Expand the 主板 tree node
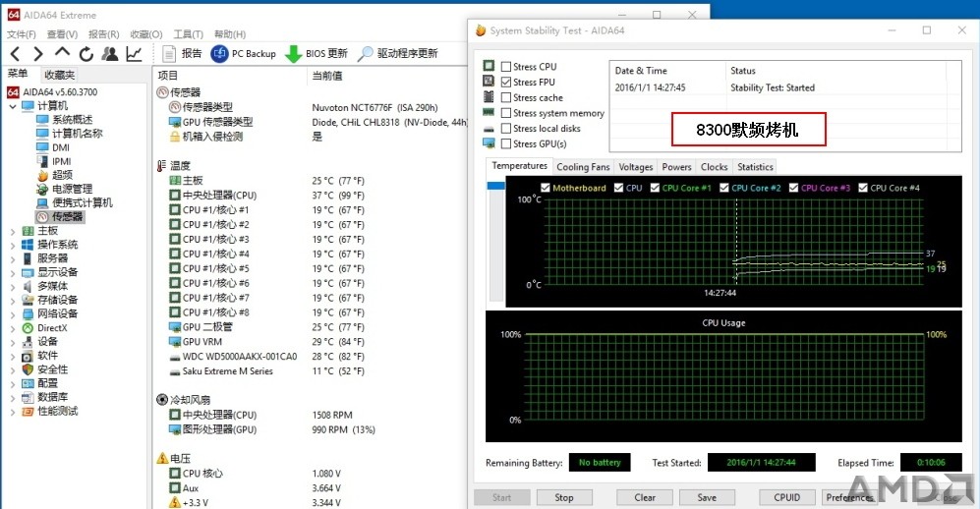Image resolution: width=980 pixels, height=509 pixels. click(x=13, y=231)
